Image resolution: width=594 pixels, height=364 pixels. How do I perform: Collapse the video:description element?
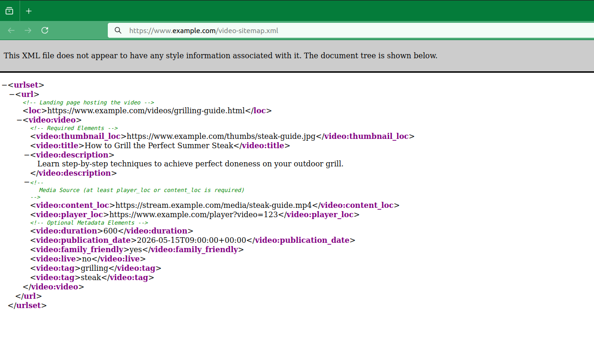tap(27, 155)
